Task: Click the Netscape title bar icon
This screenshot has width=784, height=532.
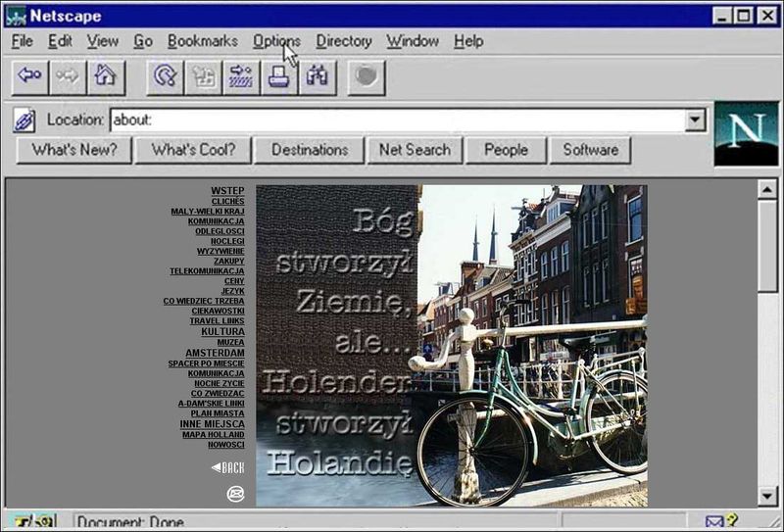Action: 16,16
